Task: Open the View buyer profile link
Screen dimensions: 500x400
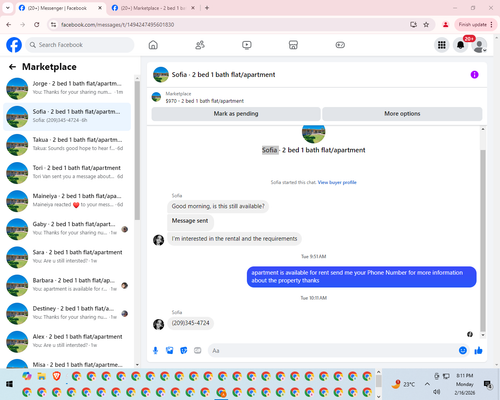Action: (x=337, y=182)
